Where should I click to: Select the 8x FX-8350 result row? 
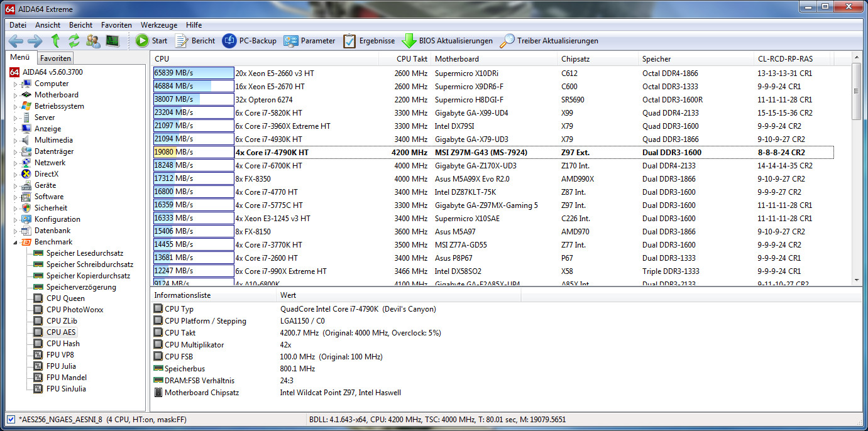click(x=493, y=179)
